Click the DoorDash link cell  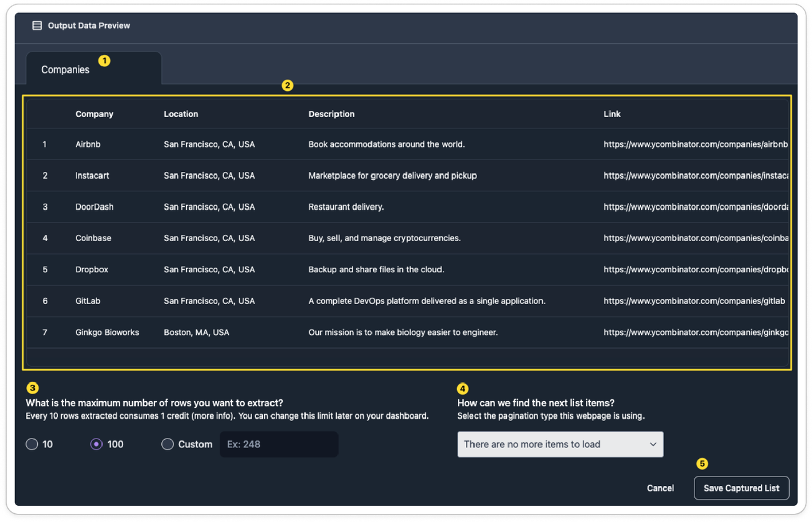(x=696, y=207)
